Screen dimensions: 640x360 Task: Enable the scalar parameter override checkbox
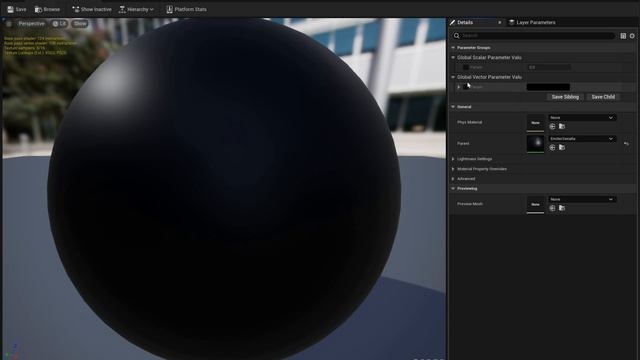(465, 67)
